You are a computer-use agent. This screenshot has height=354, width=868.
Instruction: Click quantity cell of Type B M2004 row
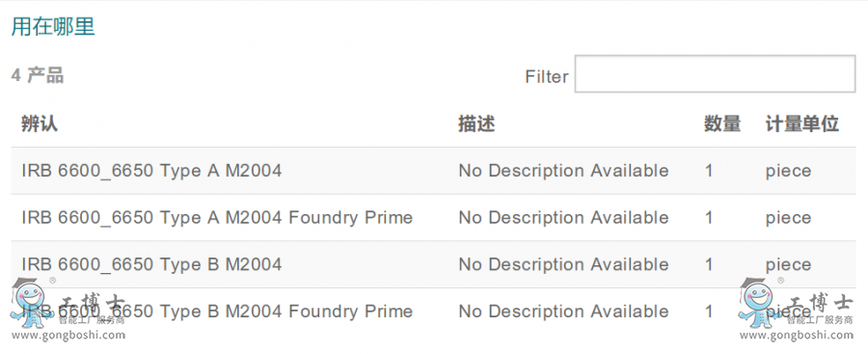[x=709, y=264]
